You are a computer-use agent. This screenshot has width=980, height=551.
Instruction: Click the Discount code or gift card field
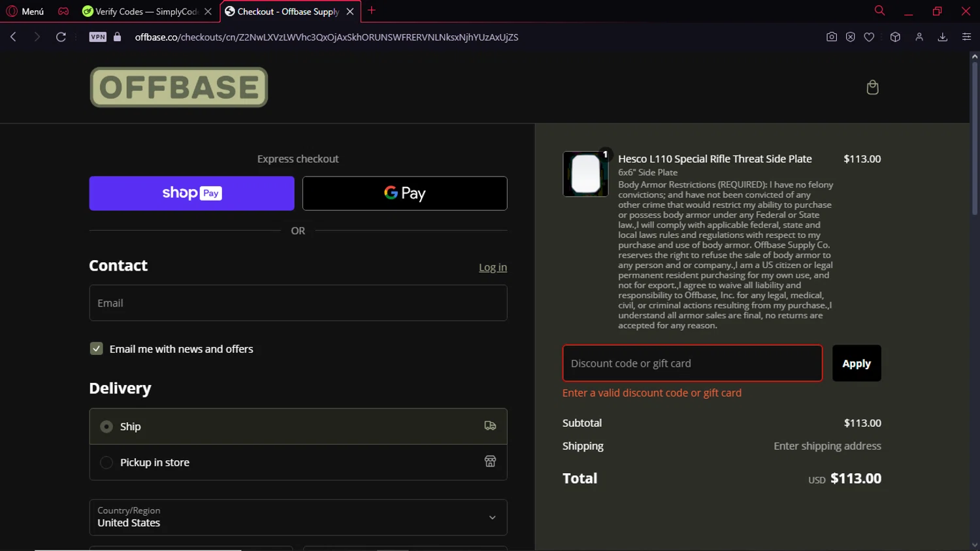pyautogui.click(x=693, y=363)
